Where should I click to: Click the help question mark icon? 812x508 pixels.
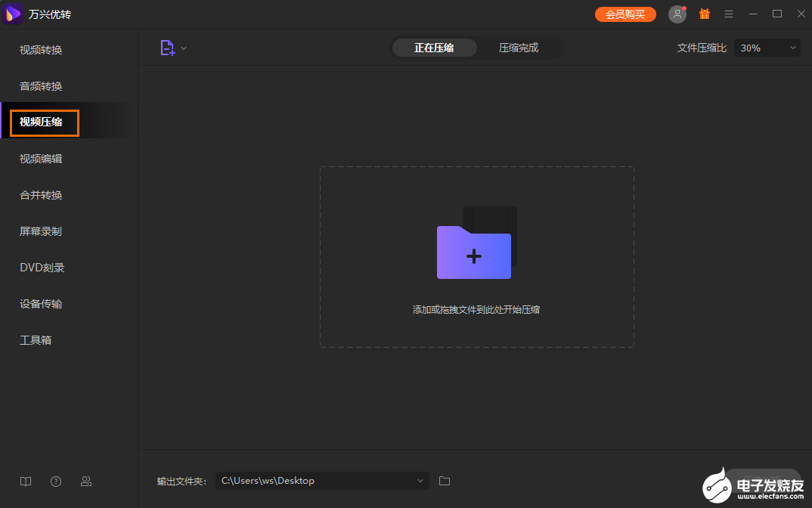click(56, 482)
